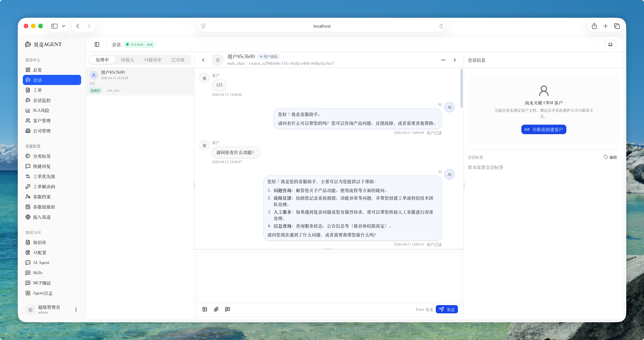Open the 知识库 sidebar icon

point(28,242)
